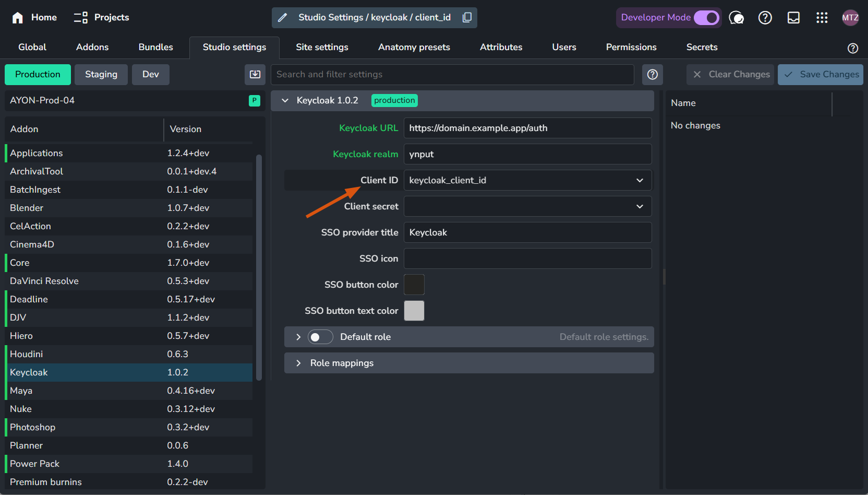Copy the settings path with copy icon

click(467, 18)
